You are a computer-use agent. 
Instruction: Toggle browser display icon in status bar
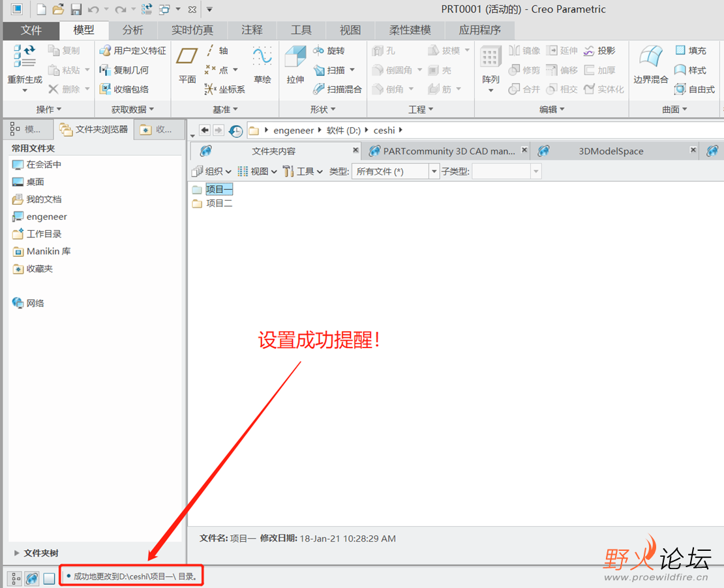point(32,578)
